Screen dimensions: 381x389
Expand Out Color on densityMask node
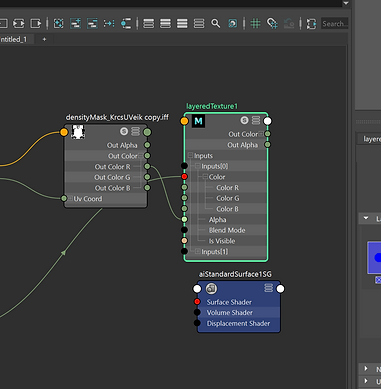(x=141, y=156)
